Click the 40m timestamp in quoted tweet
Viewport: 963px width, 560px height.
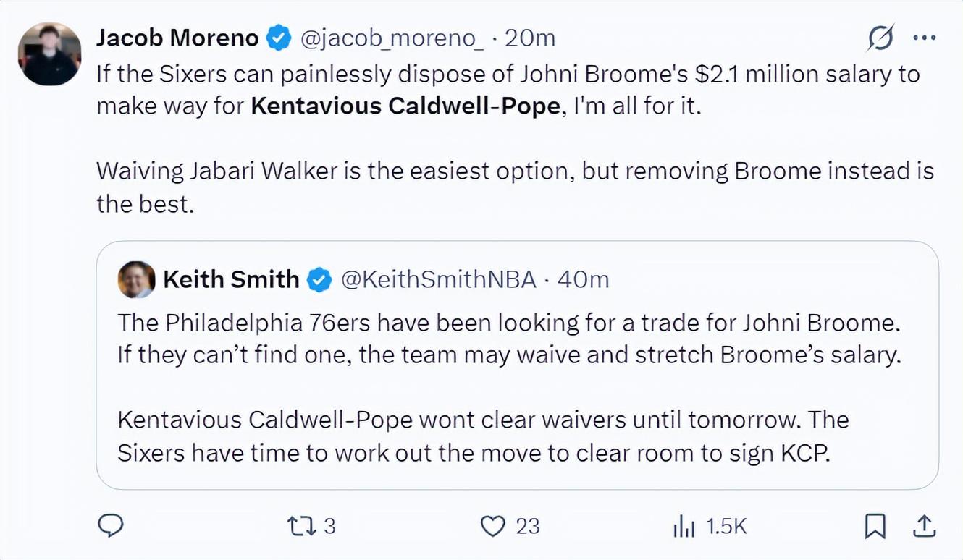click(584, 279)
